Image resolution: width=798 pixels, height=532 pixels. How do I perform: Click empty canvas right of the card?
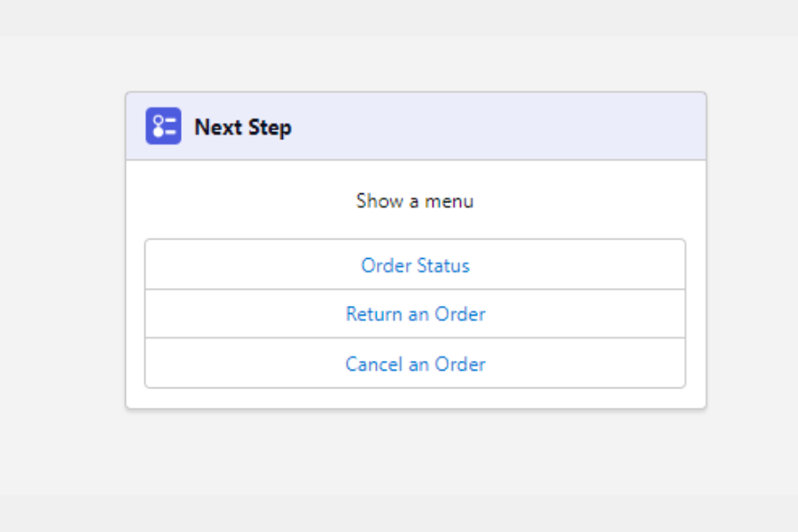pyautogui.click(x=752, y=266)
